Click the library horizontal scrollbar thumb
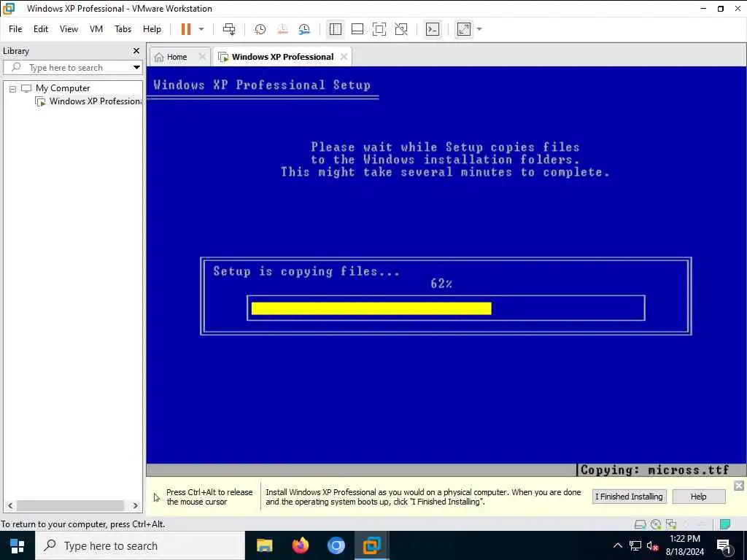 [x=70, y=506]
